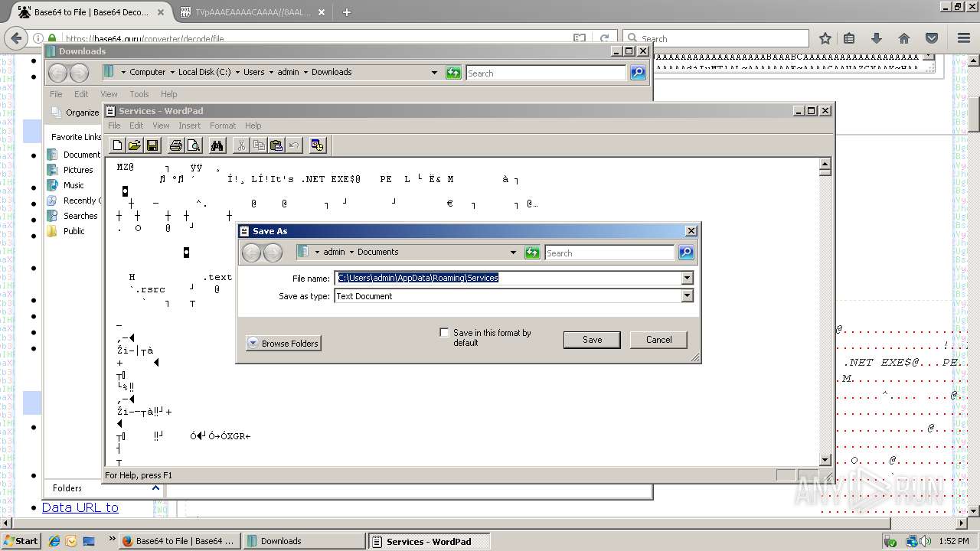Click Firefox Pocket icon

(x=932, y=37)
